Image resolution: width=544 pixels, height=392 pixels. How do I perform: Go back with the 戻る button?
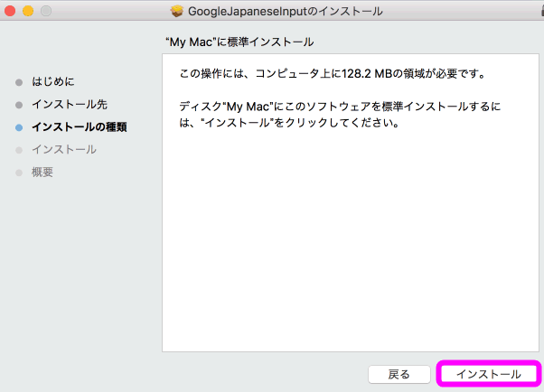coord(399,374)
